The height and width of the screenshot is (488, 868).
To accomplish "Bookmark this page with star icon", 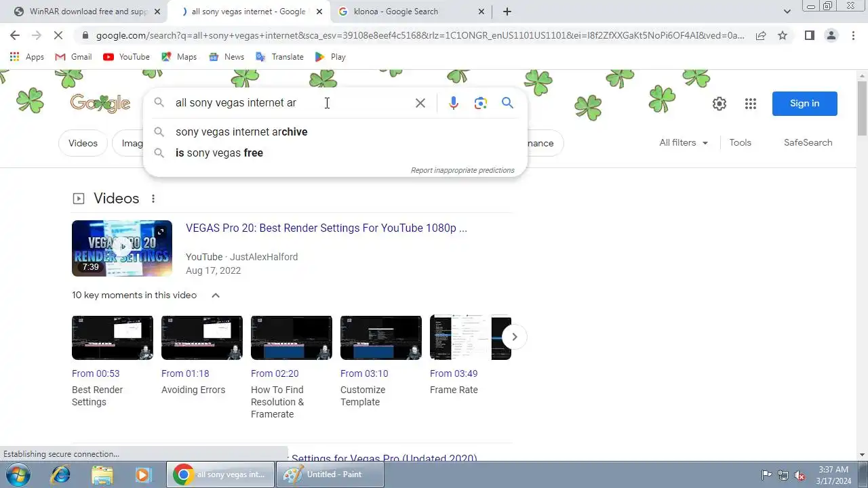I will pos(783,35).
